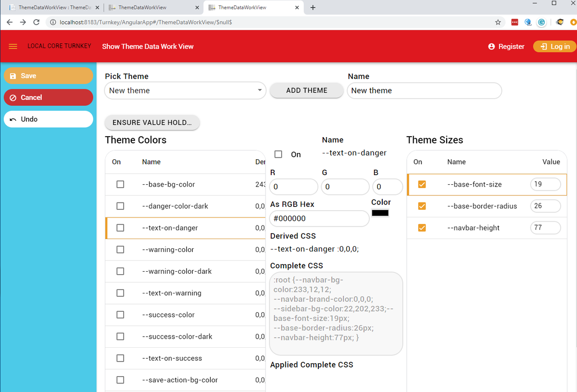Select the --warning-color row name
The image size is (577, 392).
168,250
